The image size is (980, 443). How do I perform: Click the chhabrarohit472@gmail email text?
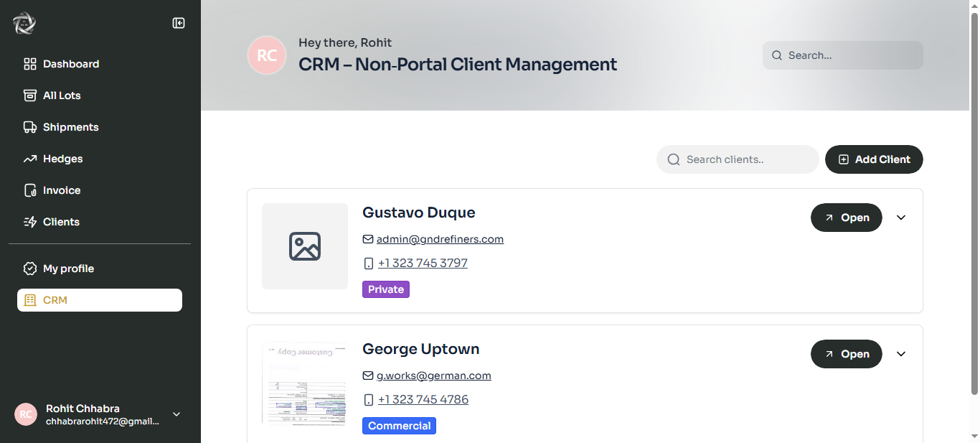click(x=103, y=421)
